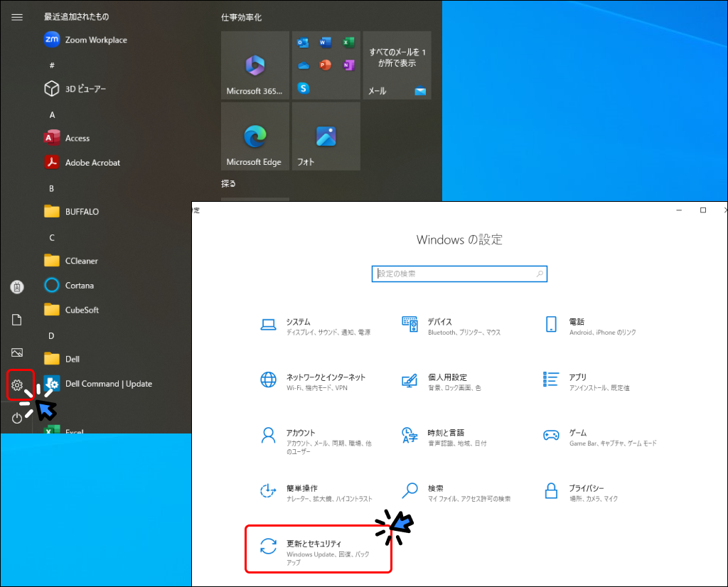Open Adobe Acrobat
Image resolution: width=728 pixels, height=587 pixels.
click(82, 163)
